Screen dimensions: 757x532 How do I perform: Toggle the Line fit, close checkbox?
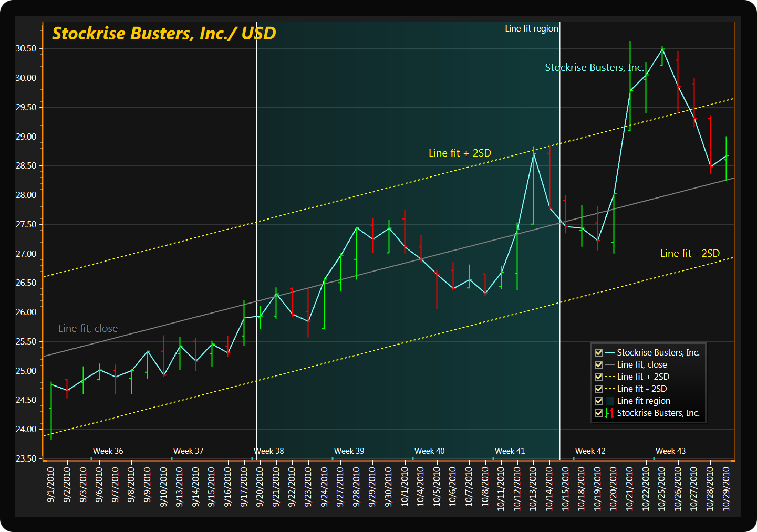598,364
